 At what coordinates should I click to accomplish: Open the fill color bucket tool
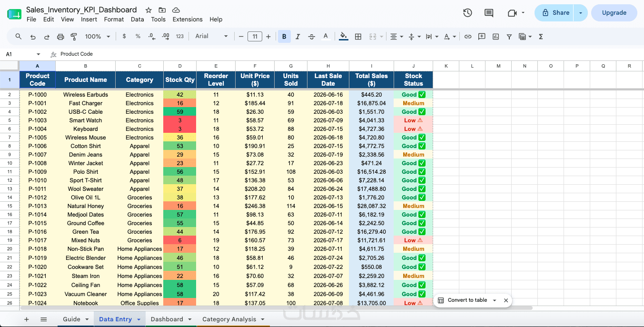[343, 37]
